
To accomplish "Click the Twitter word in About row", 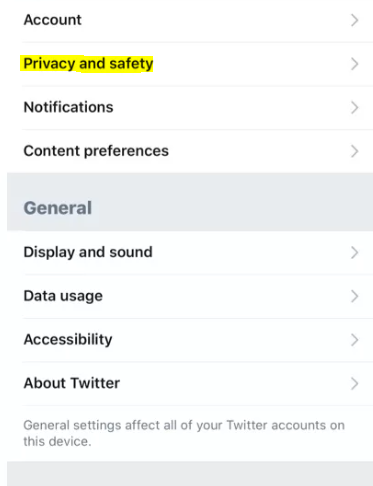I will pos(95,383).
